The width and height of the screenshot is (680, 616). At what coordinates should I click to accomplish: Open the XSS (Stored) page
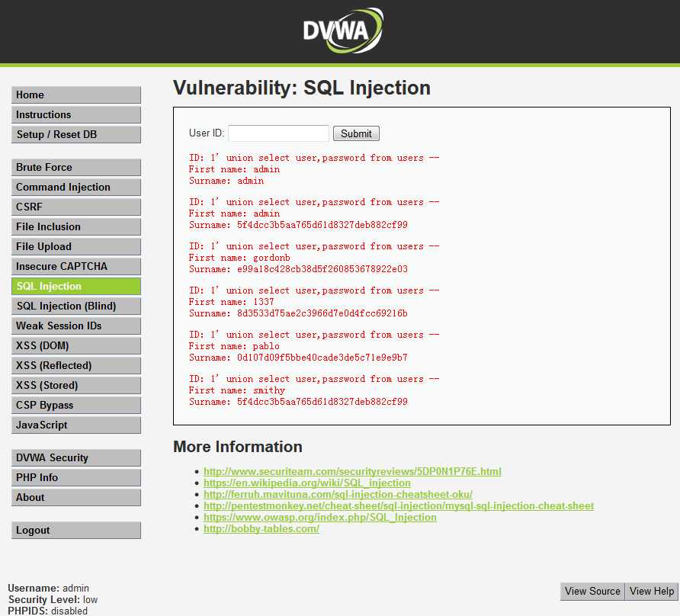pyautogui.click(x=76, y=385)
